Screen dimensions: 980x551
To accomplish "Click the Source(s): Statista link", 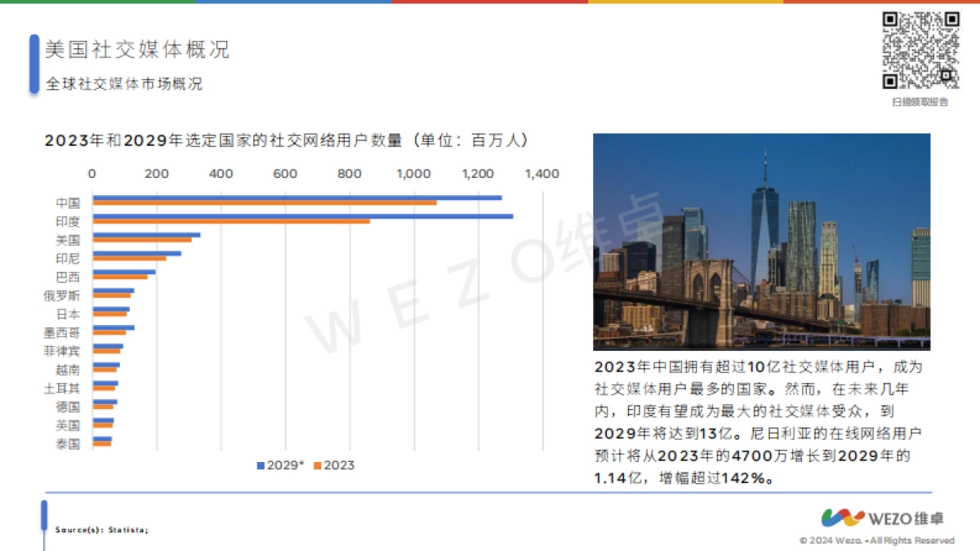I will pos(100,529).
